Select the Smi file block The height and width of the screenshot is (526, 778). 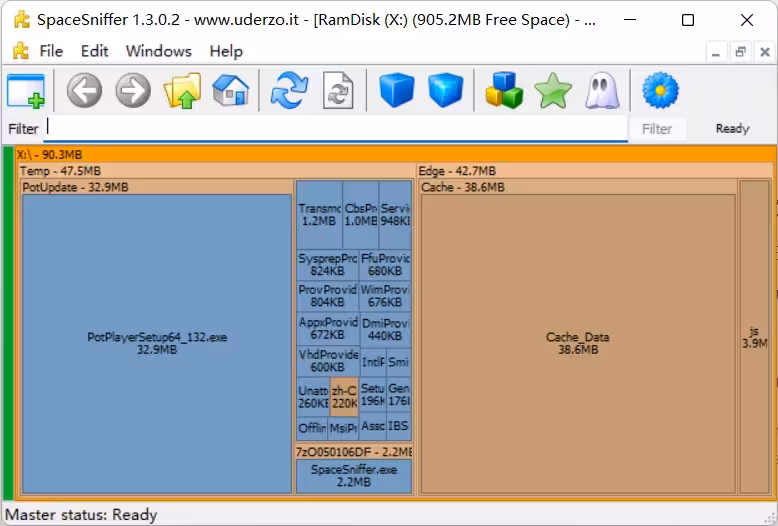click(398, 362)
